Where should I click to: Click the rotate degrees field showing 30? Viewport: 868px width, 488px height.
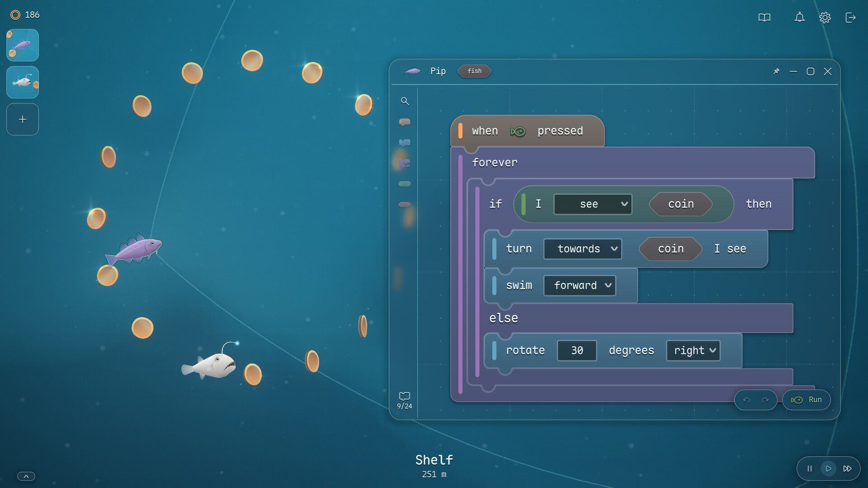pyautogui.click(x=577, y=351)
